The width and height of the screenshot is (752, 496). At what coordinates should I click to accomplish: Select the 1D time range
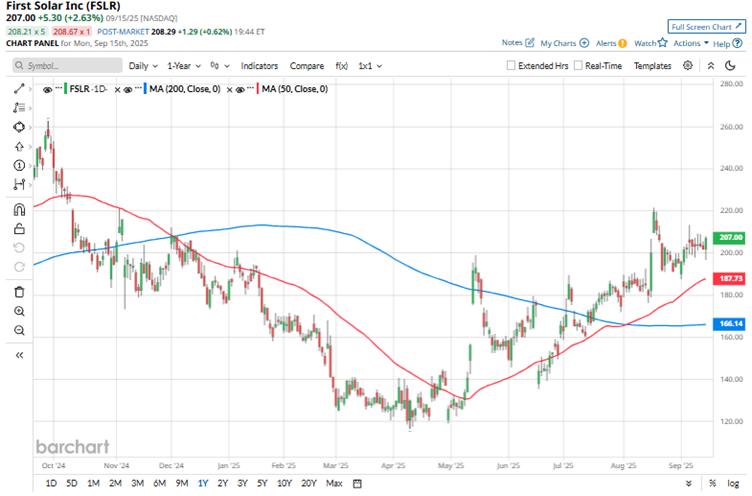51,484
